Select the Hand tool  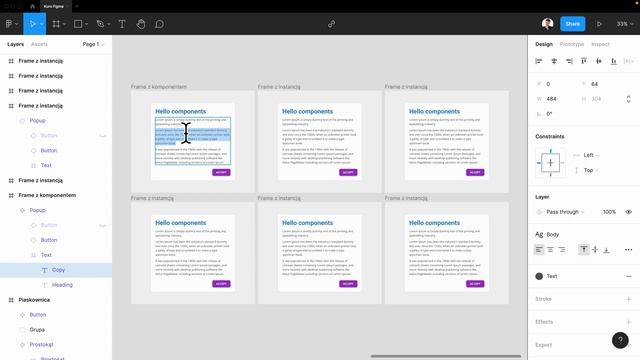140,24
